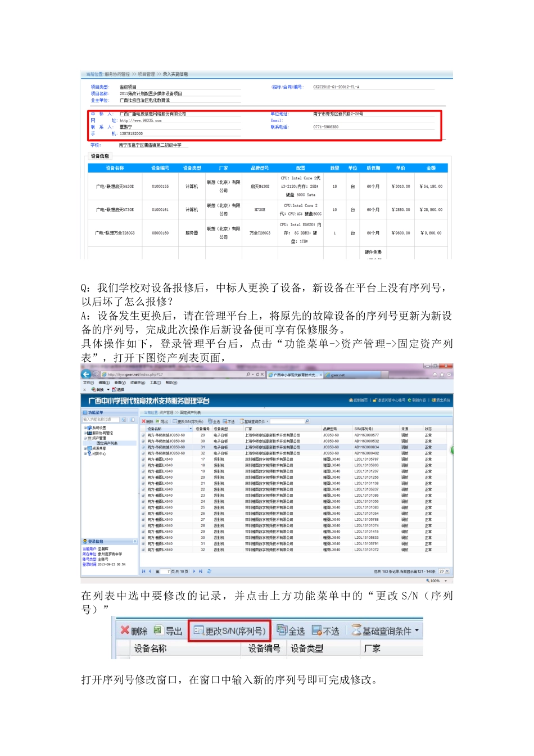Image resolution: width=534 pixels, height=756 pixels.
Task: Click the browser tools gear icon
Action: tap(449, 374)
